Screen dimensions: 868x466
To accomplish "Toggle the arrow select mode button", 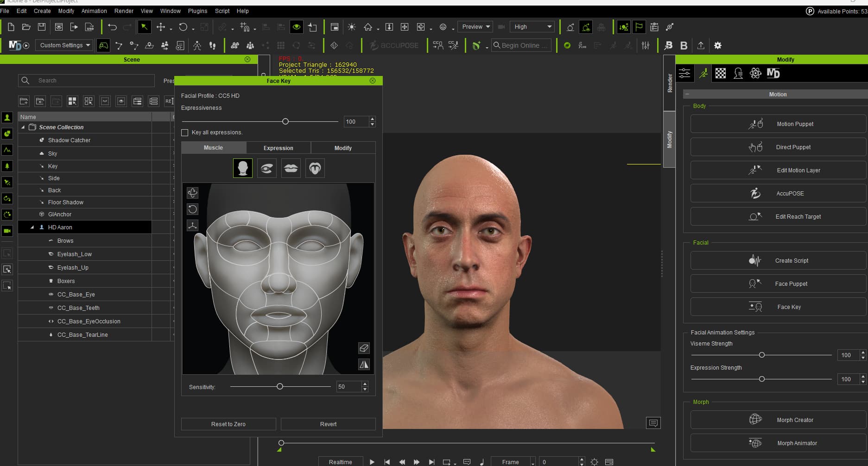I will [144, 27].
